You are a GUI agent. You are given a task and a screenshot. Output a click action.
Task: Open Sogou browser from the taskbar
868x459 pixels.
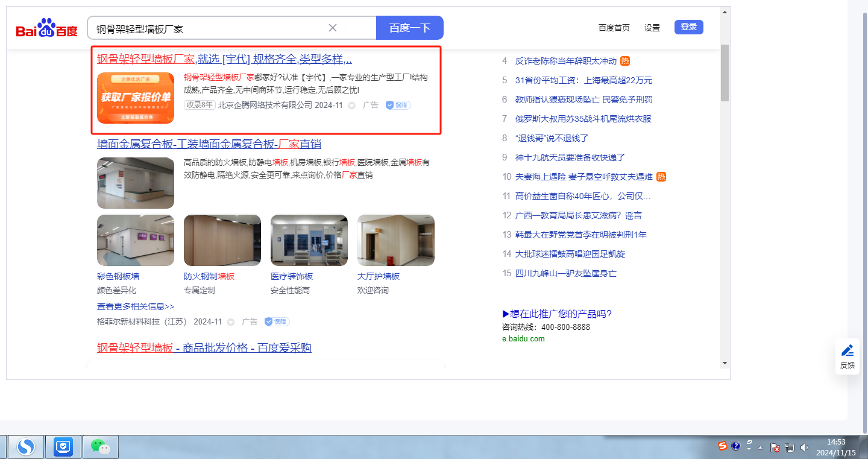tap(25, 447)
